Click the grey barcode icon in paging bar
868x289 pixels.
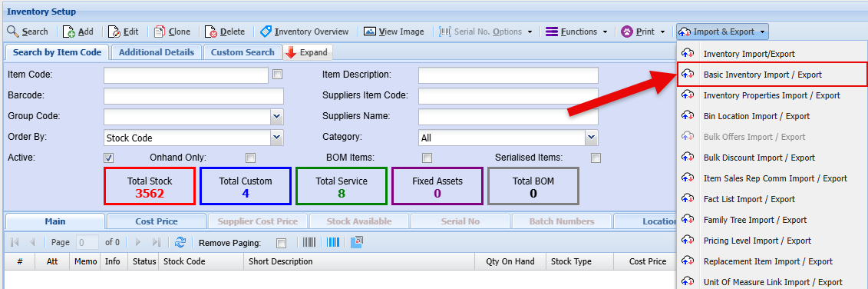[309, 242]
